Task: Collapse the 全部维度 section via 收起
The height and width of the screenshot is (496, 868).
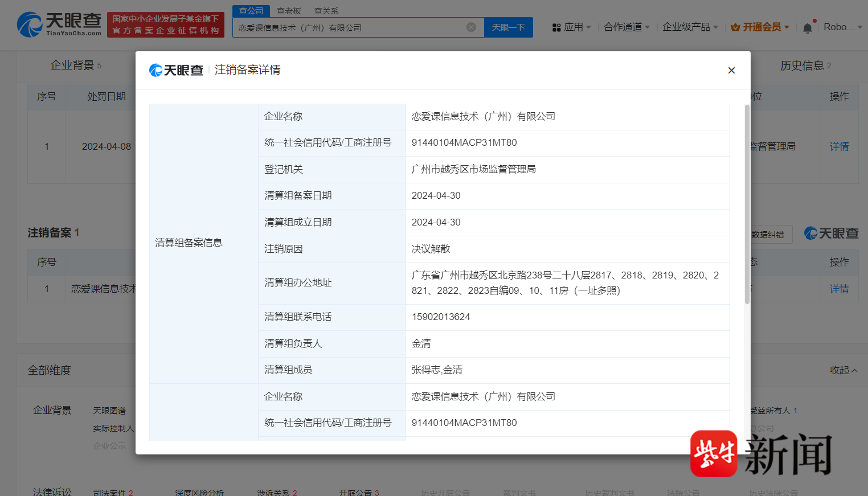Action: pyautogui.click(x=844, y=370)
